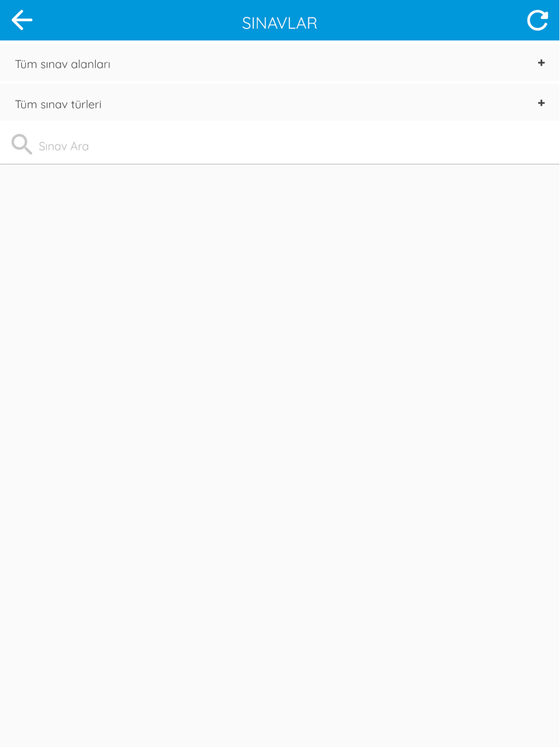Reload exams with the circular arrow
The image size is (560, 747).
538,20
